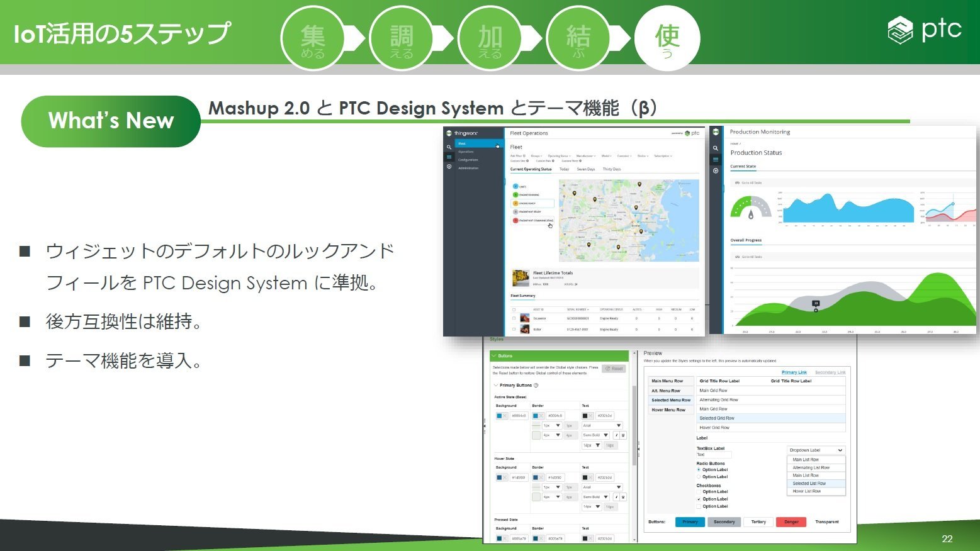The image size is (980, 551).
Task: Click the selected Option Label radio button
Action: [x=699, y=470]
